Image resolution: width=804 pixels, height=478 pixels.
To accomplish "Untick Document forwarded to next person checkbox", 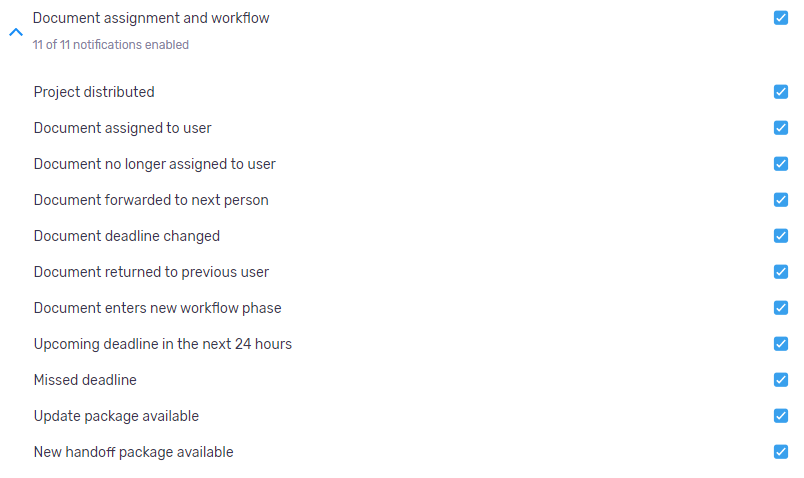I will tap(781, 200).
